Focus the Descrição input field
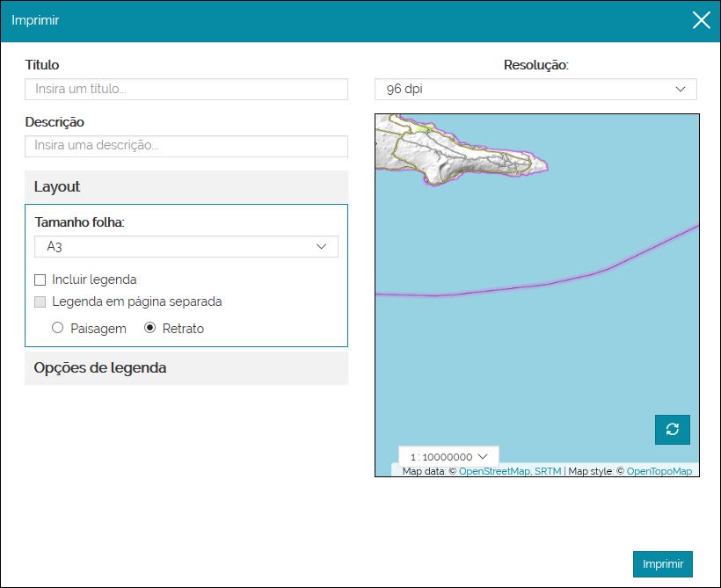 [186, 146]
